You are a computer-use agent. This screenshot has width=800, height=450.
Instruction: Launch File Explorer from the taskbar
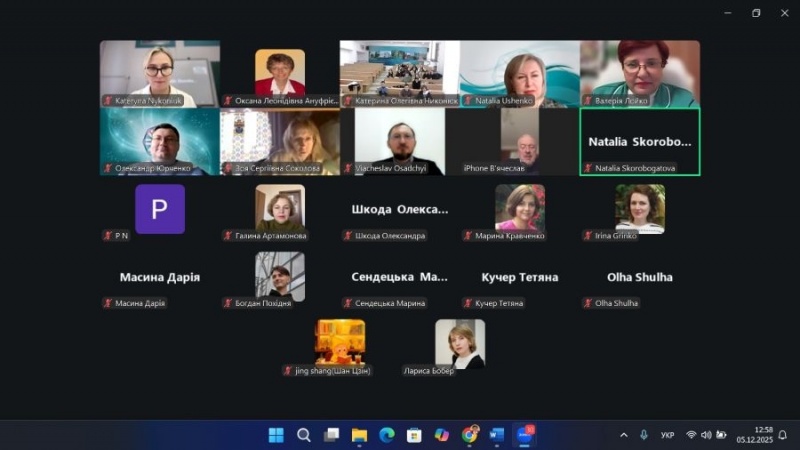[x=359, y=435]
